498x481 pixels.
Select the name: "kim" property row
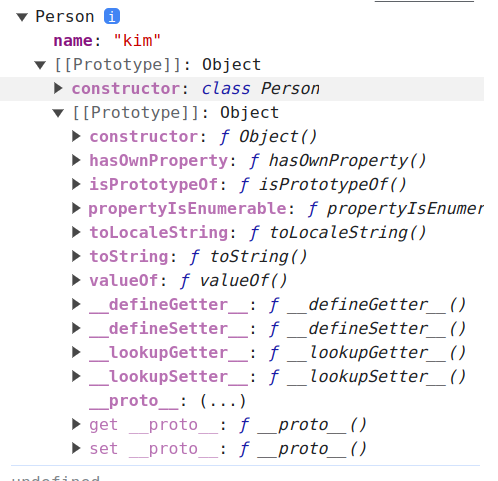coord(107,41)
